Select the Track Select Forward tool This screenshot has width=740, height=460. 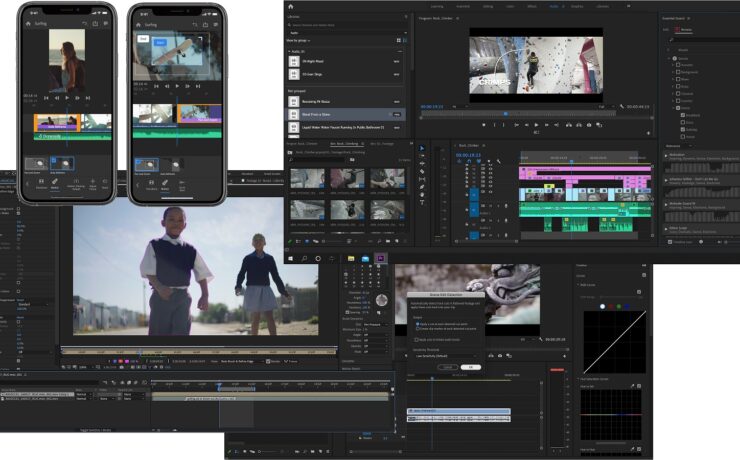tap(422, 156)
